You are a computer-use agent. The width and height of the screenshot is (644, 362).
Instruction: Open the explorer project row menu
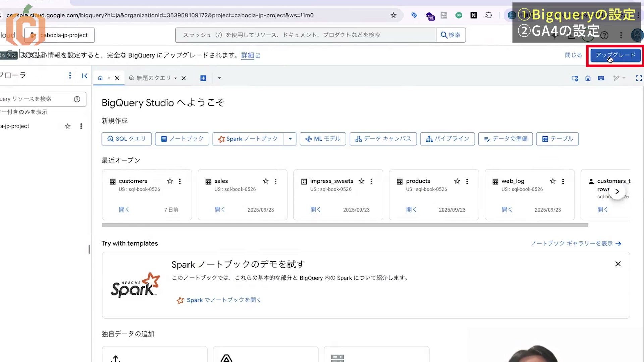coord(81,126)
